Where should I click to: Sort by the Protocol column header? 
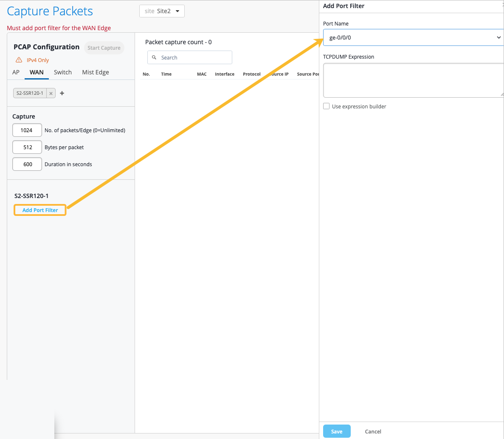tap(252, 74)
